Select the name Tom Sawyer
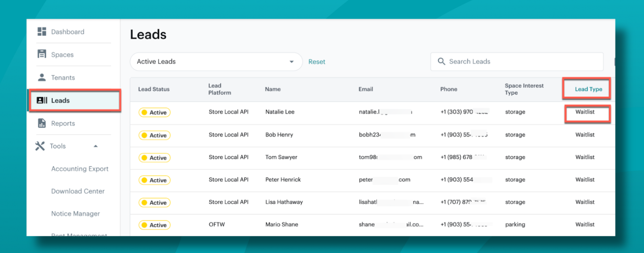Screen dimensions: 644x253 (x=281, y=157)
